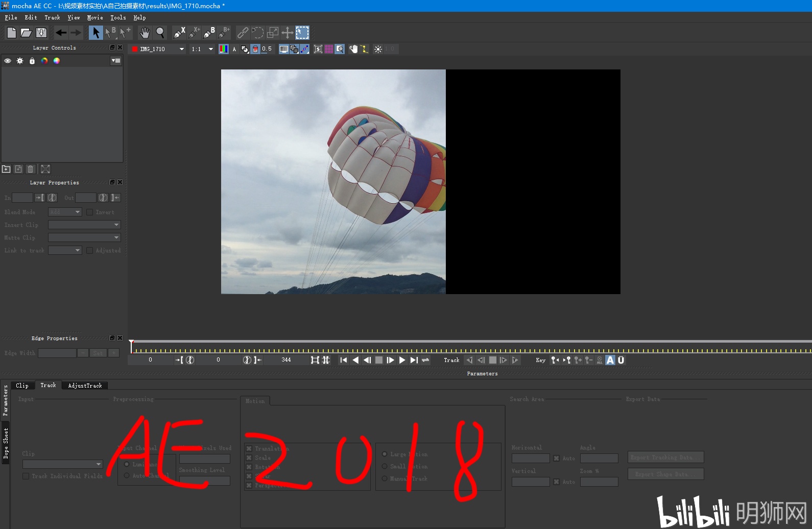Expand the Matte Clip dropdown
Viewport: 812px width, 529px height.
coord(84,237)
